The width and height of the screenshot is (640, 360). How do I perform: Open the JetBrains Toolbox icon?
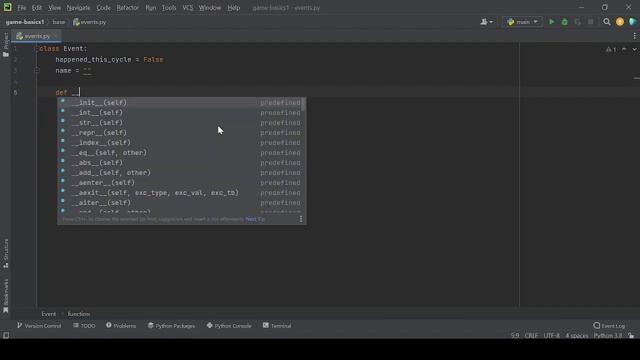coord(633,22)
